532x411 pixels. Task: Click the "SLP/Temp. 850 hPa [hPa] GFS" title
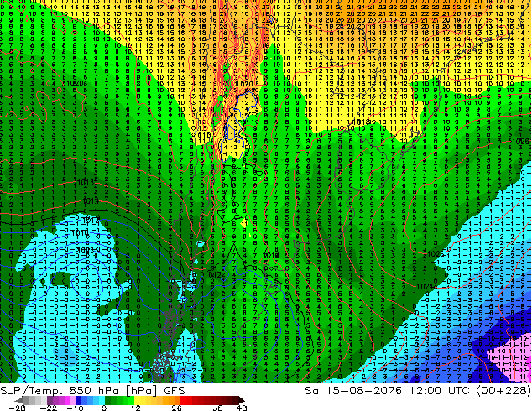(x=92, y=390)
